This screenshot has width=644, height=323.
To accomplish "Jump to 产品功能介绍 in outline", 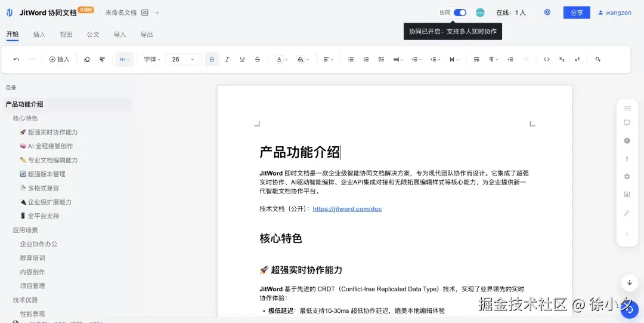I will click(24, 104).
